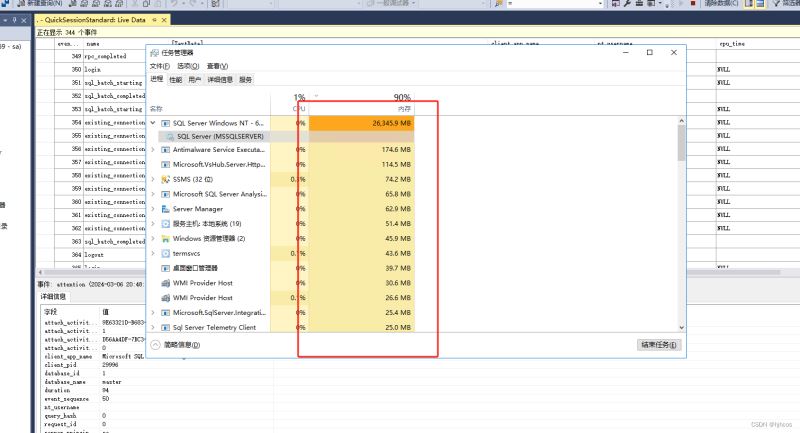The image size is (800, 433).
Task: Expand the Windows 资源管理器 (2) group
Action: [x=153, y=238]
